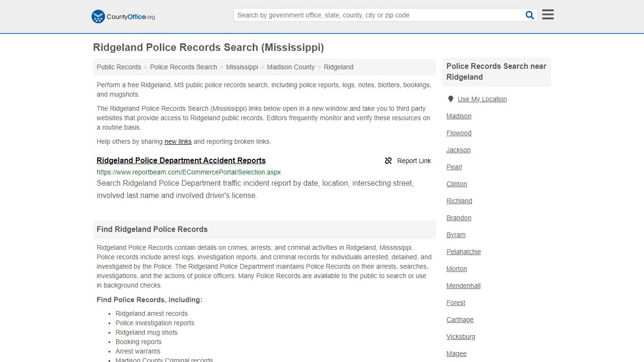The height and width of the screenshot is (362, 644).
Task: Click the page title Ridgeland Police Records Search
Action: tap(208, 48)
